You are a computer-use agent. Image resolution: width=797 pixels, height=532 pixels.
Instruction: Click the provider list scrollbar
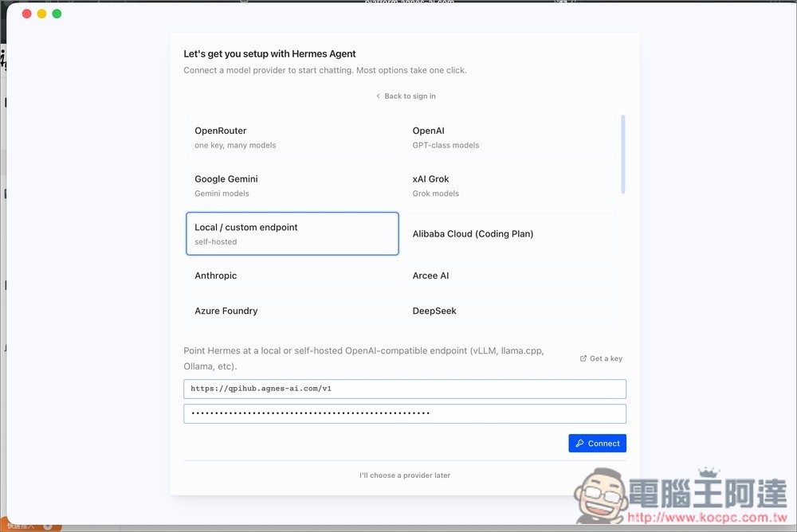tap(623, 155)
